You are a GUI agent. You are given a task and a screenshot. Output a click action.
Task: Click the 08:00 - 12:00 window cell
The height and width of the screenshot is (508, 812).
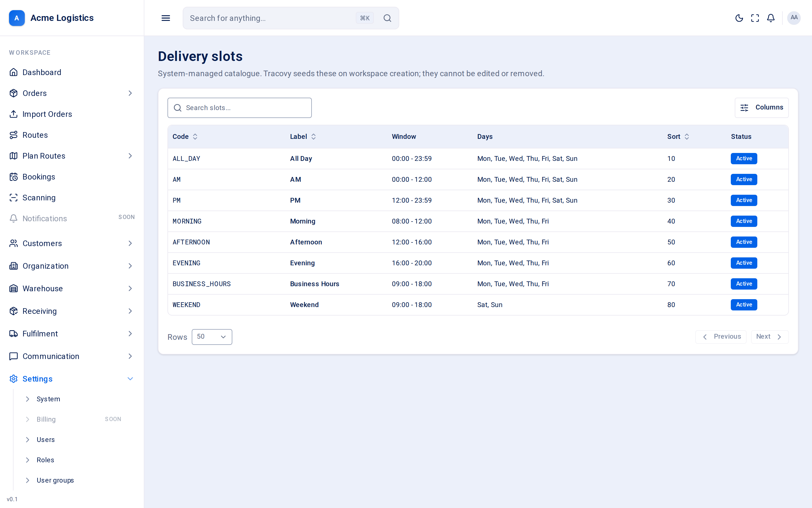[x=412, y=221]
